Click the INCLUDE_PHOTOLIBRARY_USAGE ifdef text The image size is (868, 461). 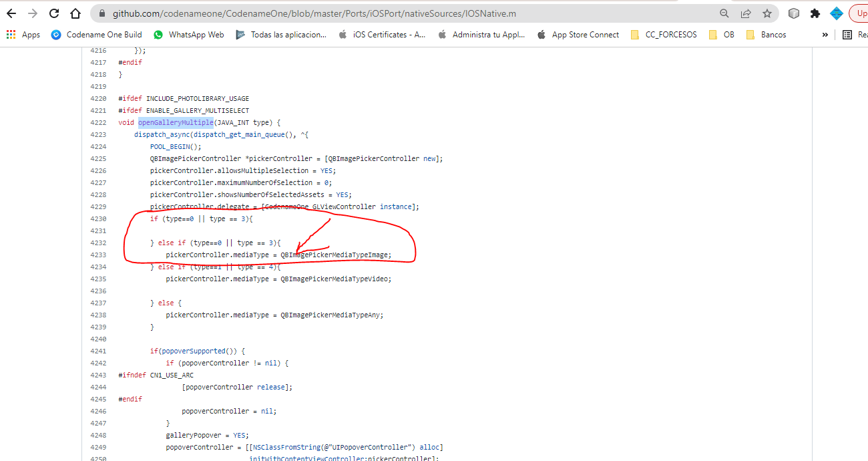click(x=198, y=98)
